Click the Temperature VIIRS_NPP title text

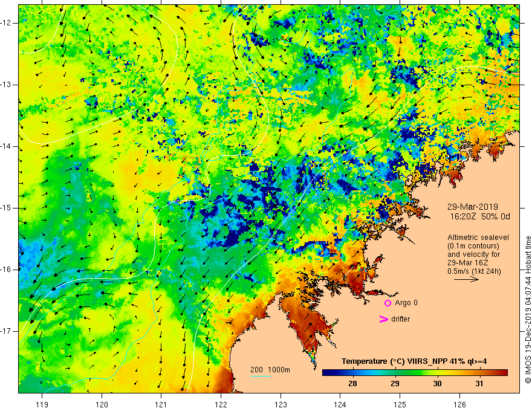(x=414, y=361)
